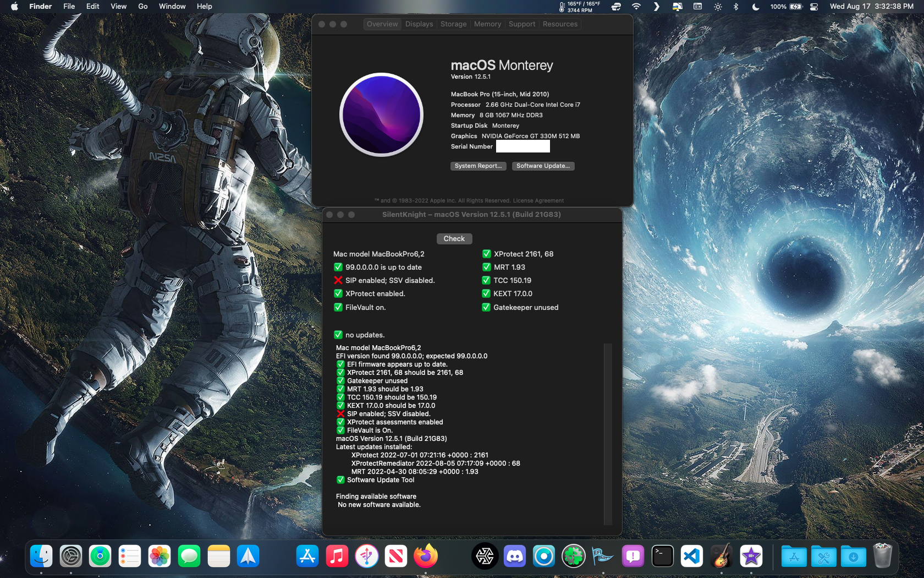Open the Downloads folder stack in Dock

pos(854,557)
